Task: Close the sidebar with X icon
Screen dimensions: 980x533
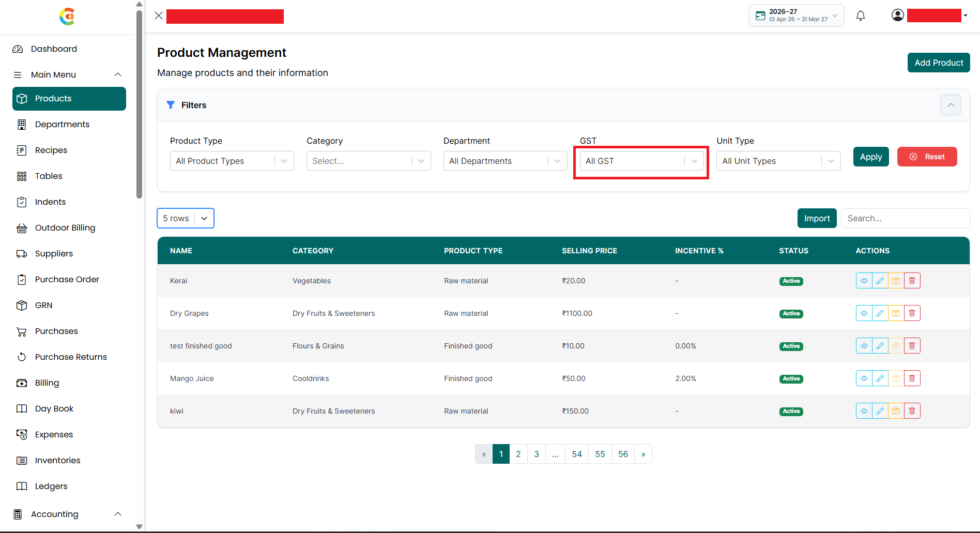Action: (x=159, y=16)
